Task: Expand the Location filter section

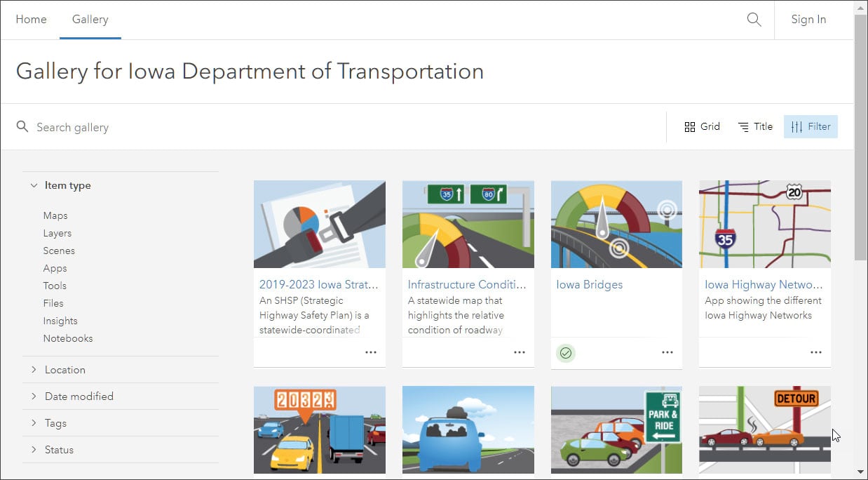Action: (121, 370)
